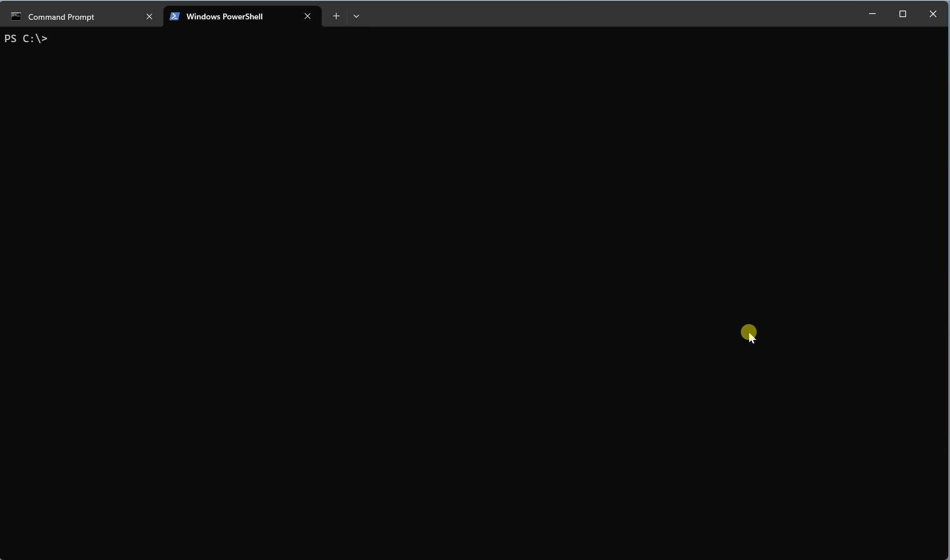Open a new terminal tab with the plus icon
Viewport: 950px width, 560px height.
coord(336,16)
